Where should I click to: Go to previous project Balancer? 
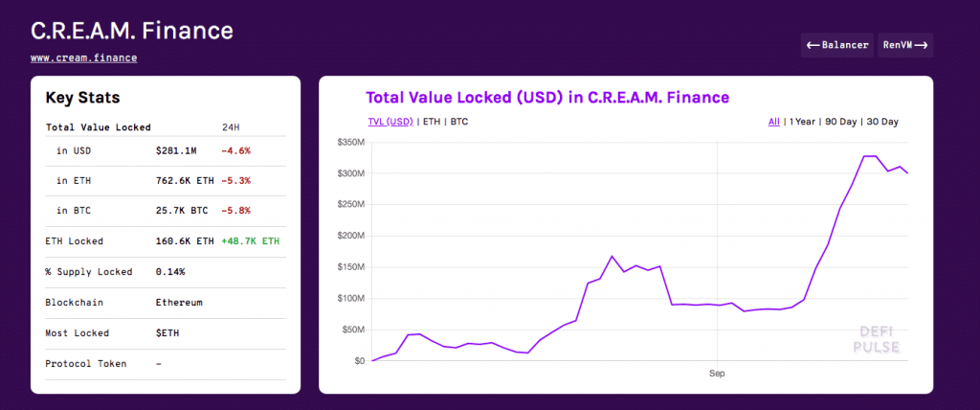[x=837, y=45]
